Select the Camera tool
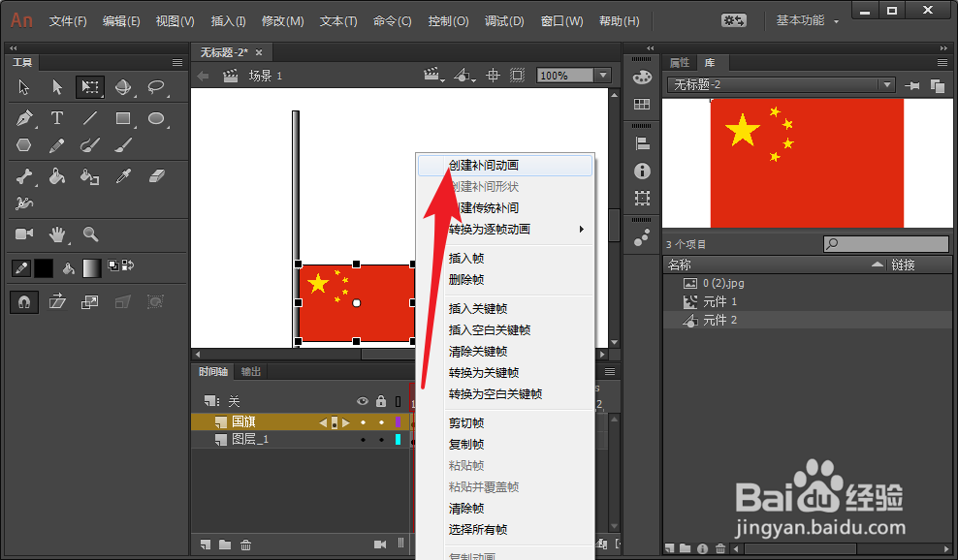Viewport: 958px width, 560px height. pos(24,233)
